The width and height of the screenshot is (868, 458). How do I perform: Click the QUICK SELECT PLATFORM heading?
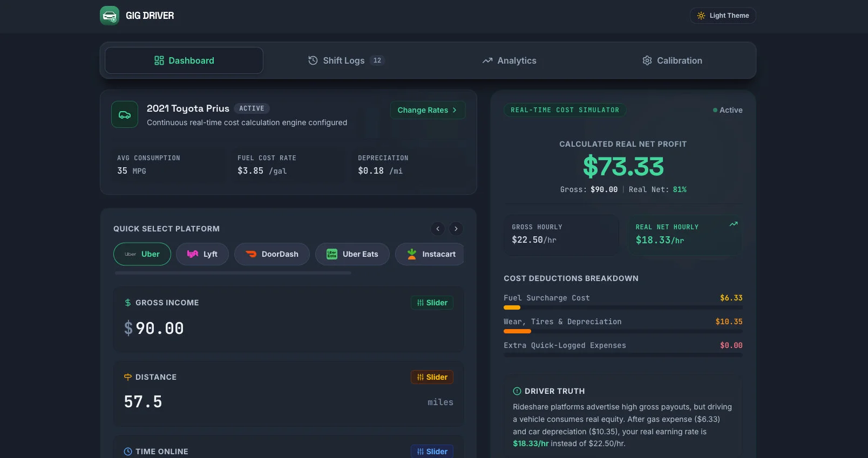pos(166,229)
